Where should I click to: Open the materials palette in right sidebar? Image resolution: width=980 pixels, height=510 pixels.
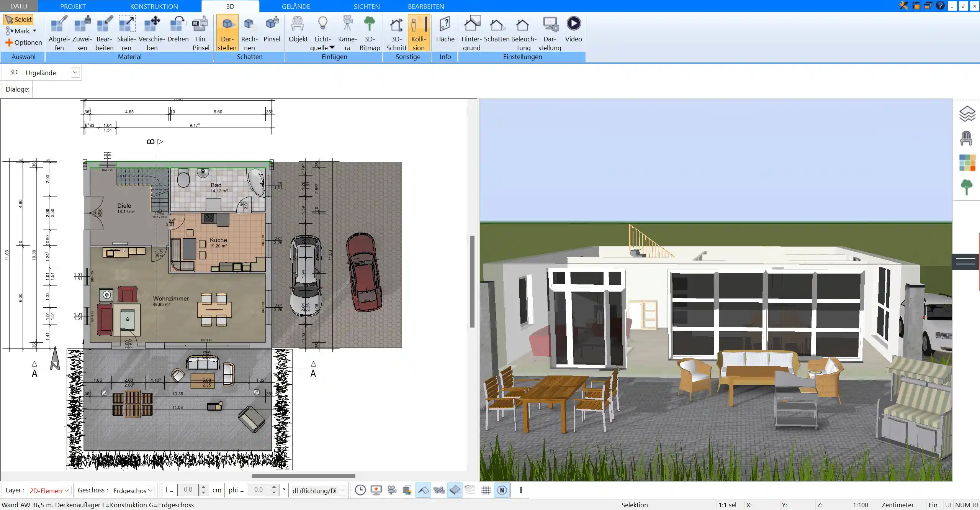coord(967,163)
